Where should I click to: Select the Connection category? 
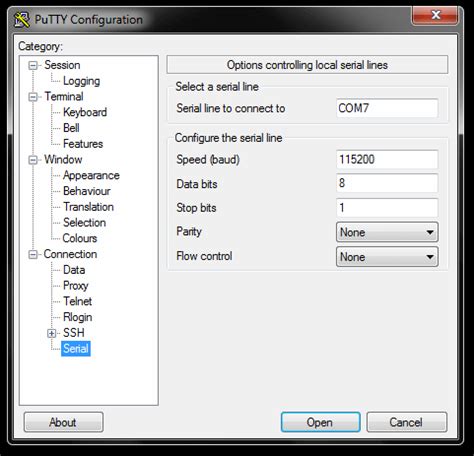[70, 254]
